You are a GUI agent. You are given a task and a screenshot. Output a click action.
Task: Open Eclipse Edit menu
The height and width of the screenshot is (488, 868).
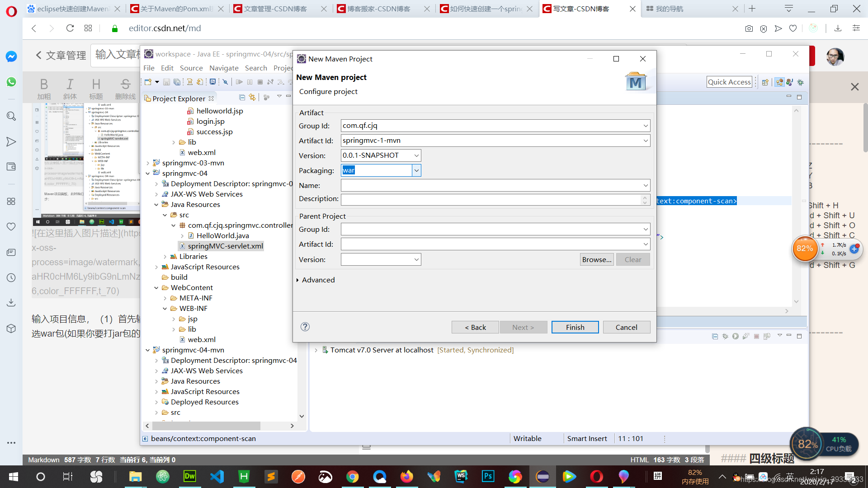pos(167,68)
